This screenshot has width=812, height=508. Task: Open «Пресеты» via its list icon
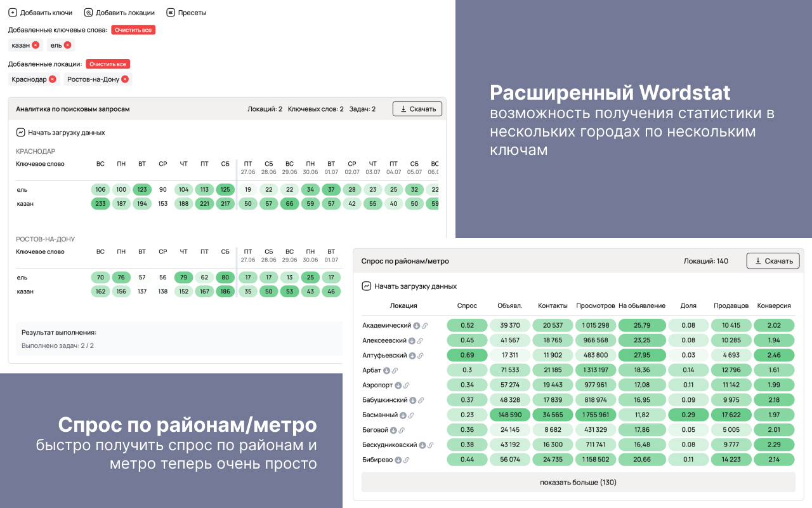tap(171, 12)
